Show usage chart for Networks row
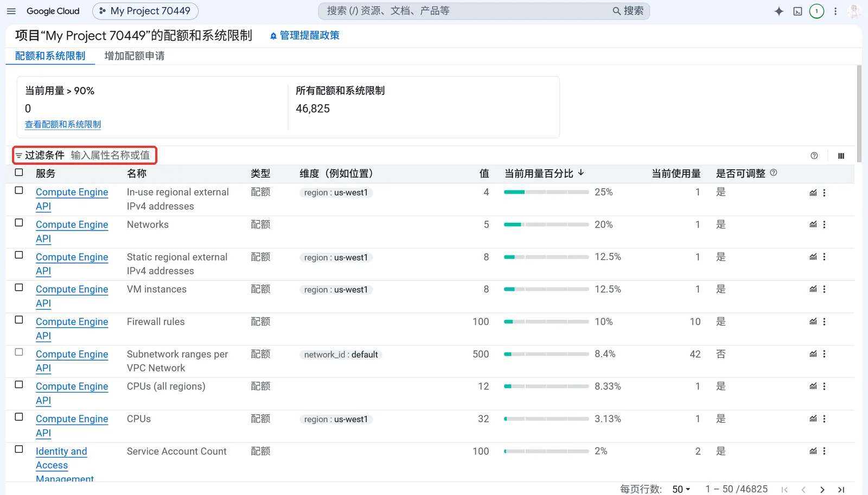The image size is (868, 495). pos(813,224)
